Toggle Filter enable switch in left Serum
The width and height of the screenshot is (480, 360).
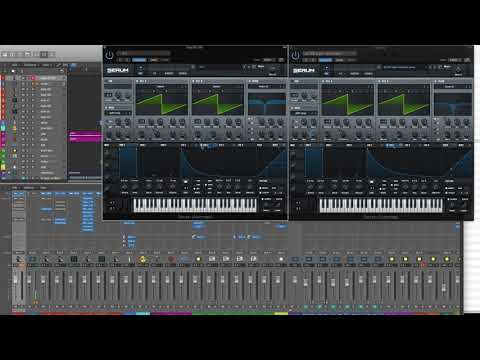click(x=250, y=81)
